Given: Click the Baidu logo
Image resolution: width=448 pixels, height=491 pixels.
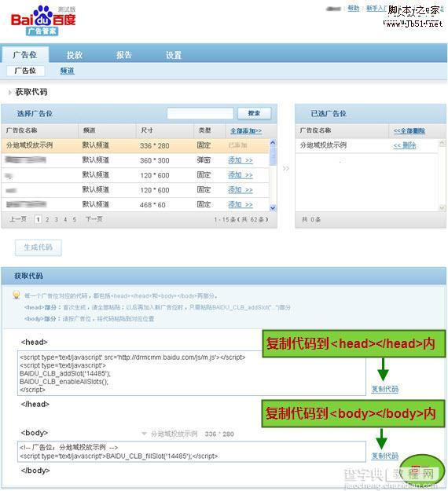Looking at the screenshot, I should (x=43, y=20).
